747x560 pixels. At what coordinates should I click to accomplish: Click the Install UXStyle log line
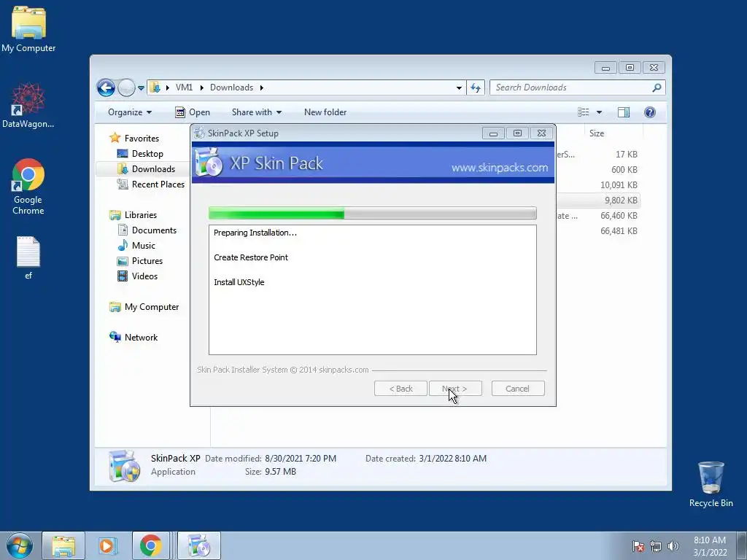click(x=239, y=282)
